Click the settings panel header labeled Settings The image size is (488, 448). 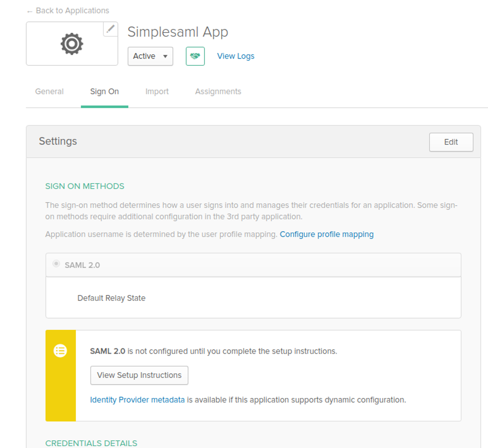pos(58,141)
